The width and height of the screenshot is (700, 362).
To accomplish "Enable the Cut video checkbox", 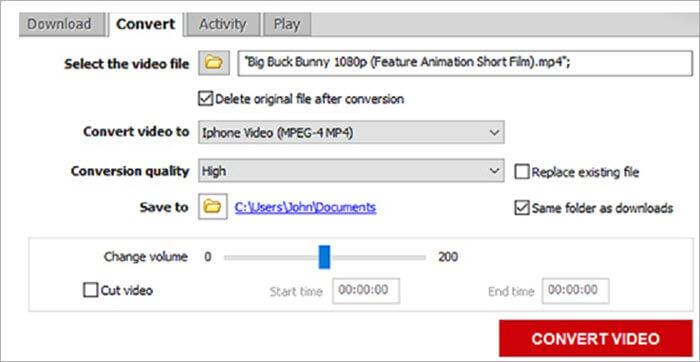I will click(91, 291).
